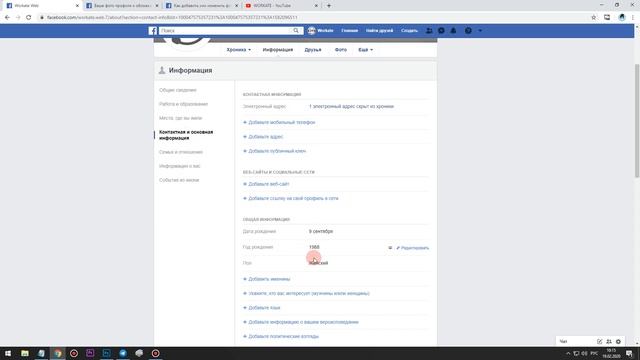Click Редактировать beside birth year

point(413,248)
